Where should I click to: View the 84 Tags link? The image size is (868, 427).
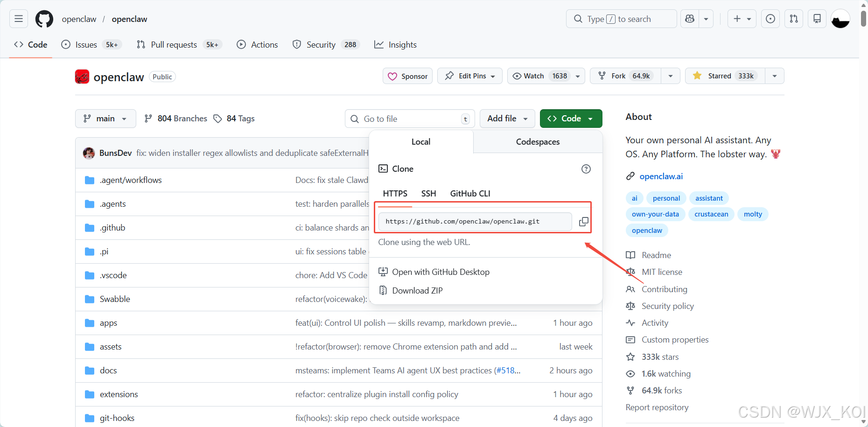[234, 119]
